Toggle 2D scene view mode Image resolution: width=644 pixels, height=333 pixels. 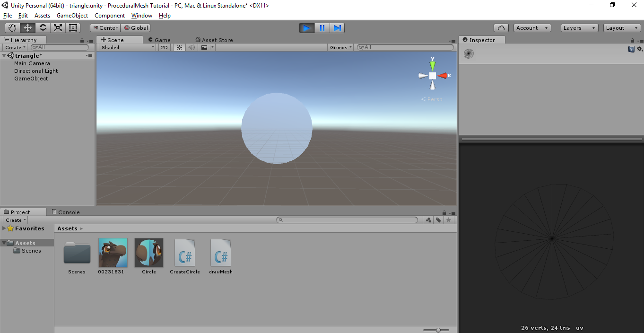point(164,47)
